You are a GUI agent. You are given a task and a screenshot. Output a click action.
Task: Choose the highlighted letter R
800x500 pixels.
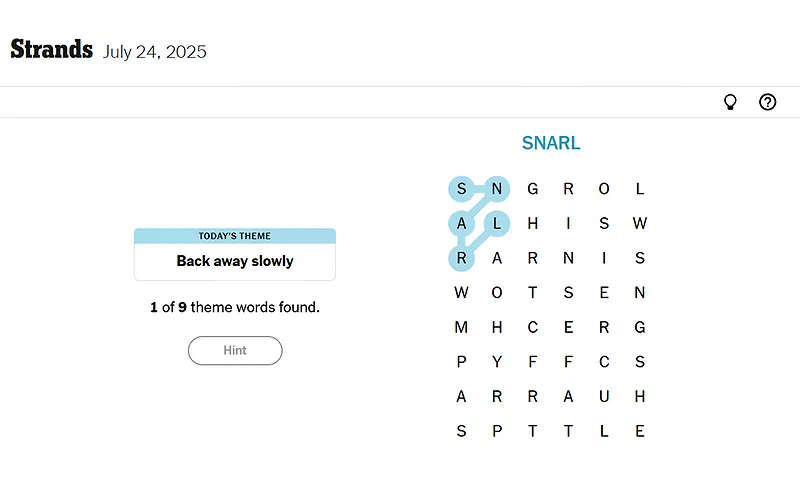tap(461, 259)
